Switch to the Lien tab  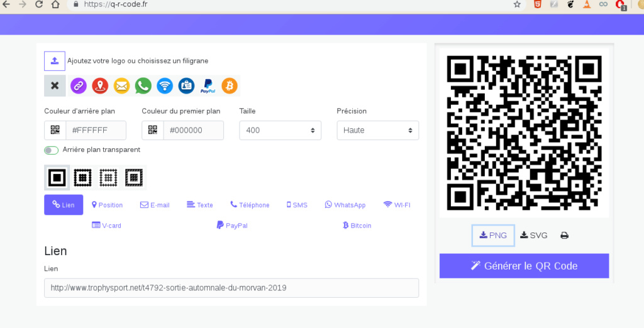click(64, 205)
